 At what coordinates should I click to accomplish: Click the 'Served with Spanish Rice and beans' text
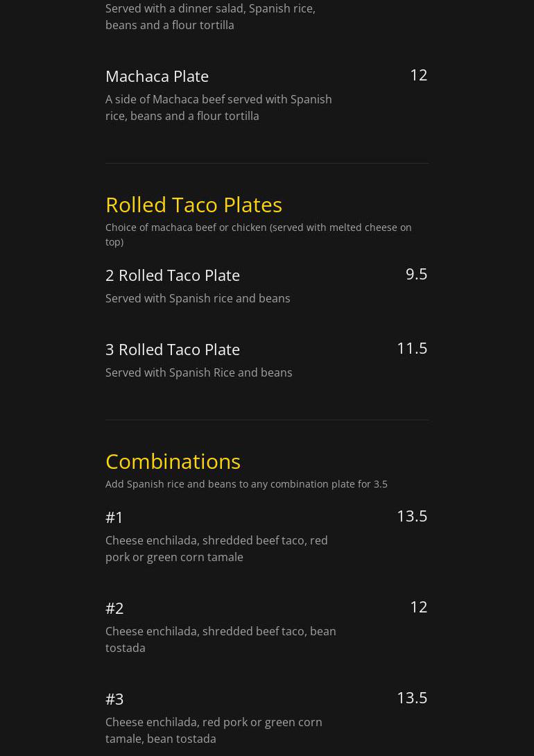pyautogui.click(x=198, y=372)
